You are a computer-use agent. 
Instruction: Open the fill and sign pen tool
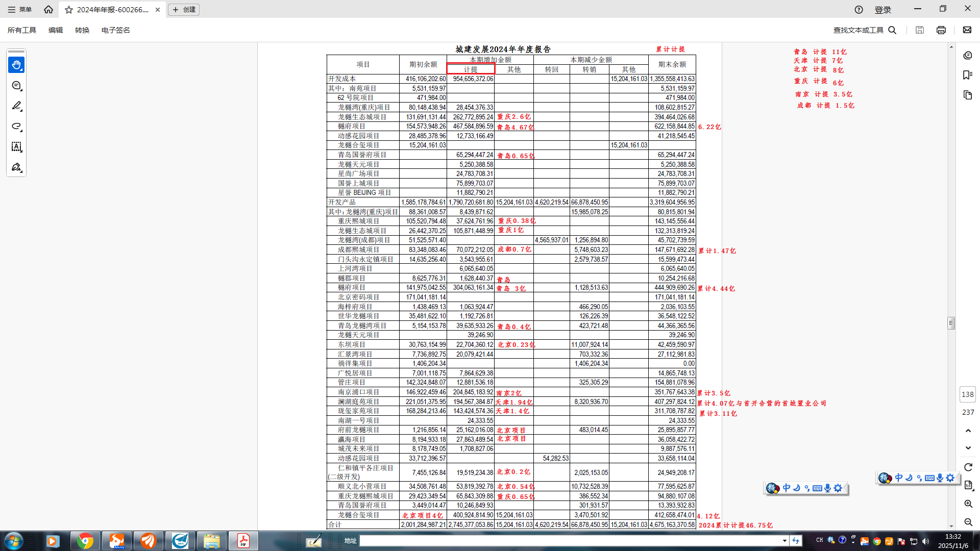click(16, 167)
